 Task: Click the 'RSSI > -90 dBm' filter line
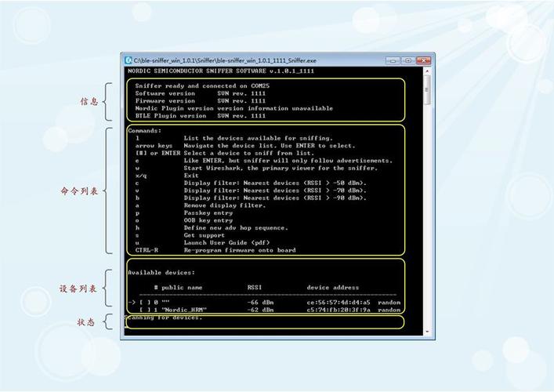pyautogui.click(x=251, y=198)
